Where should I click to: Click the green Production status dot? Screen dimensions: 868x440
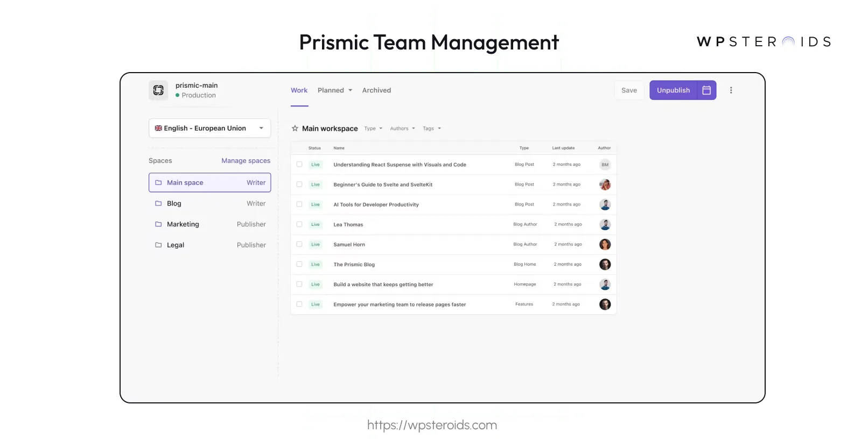click(178, 95)
